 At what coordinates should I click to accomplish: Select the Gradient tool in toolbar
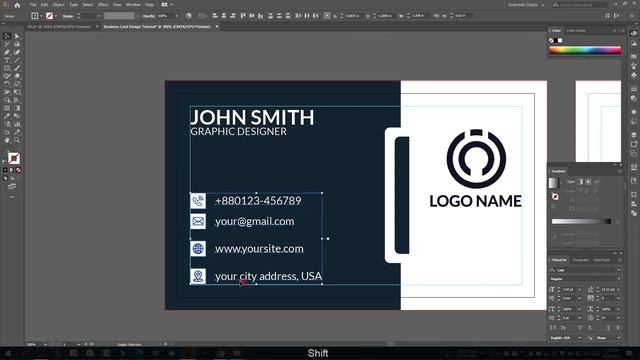pyautogui.click(x=17, y=108)
